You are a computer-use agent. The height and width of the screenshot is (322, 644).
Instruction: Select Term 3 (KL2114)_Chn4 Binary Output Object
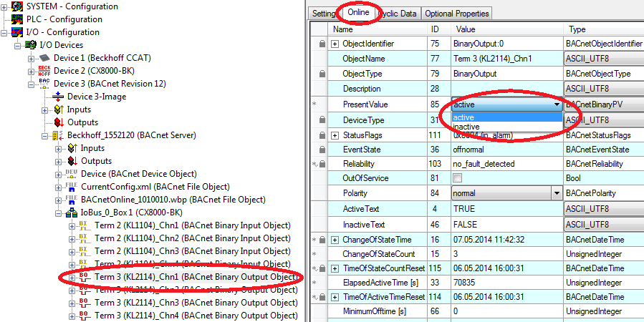pyautogui.click(x=196, y=316)
